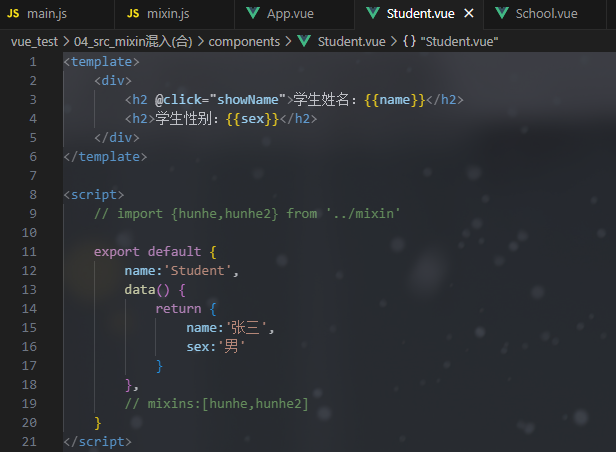The width and height of the screenshot is (616, 452).
Task: Click the Vue icon in the breadcrumb
Action: click(304, 41)
